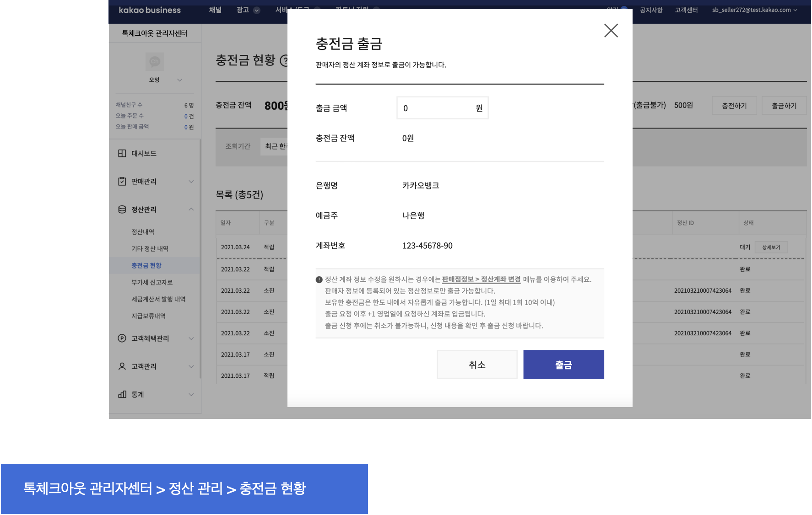The height and width of the screenshot is (515, 812).
Task: Open the 오잉 channel selector dropdown
Action: point(179,80)
